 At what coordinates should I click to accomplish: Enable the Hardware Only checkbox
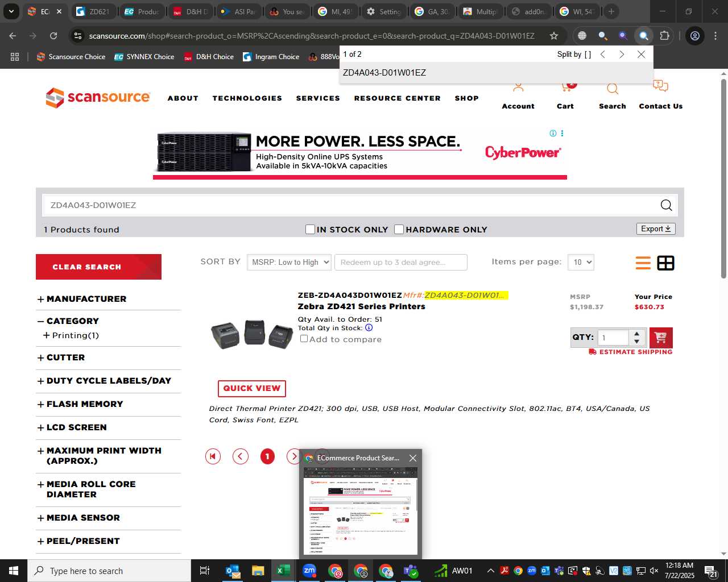[x=399, y=229]
